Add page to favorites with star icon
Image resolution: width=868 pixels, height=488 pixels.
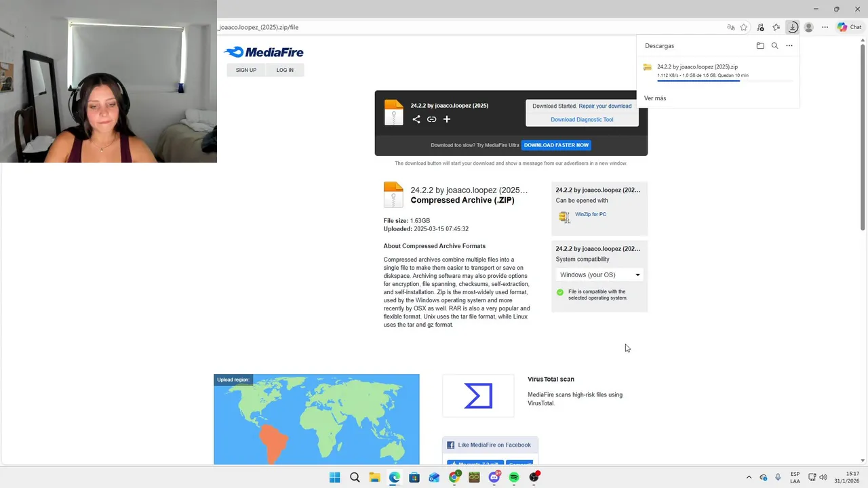(x=744, y=27)
